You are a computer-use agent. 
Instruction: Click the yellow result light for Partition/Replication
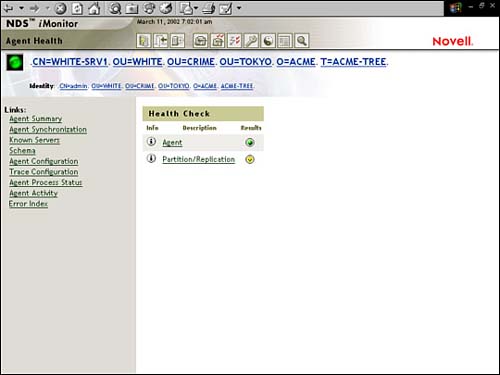click(x=250, y=159)
